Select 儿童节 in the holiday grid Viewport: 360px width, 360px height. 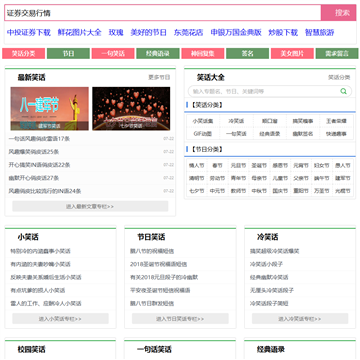click(x=280, y=178)
